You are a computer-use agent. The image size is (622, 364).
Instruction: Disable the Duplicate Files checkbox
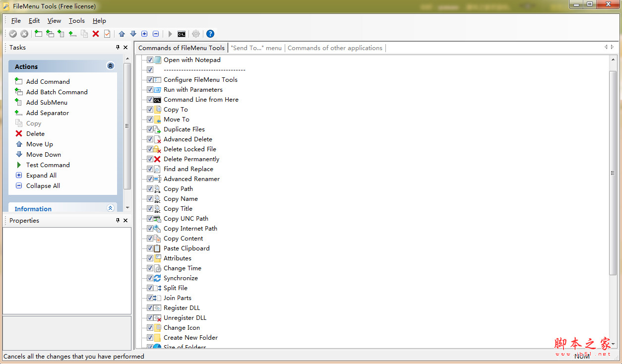(150, 129)
